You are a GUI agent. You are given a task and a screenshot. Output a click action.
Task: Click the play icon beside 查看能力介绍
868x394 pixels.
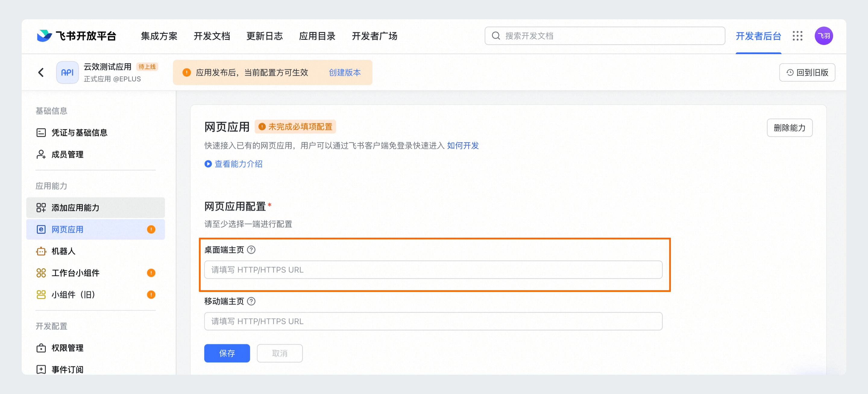208,164
